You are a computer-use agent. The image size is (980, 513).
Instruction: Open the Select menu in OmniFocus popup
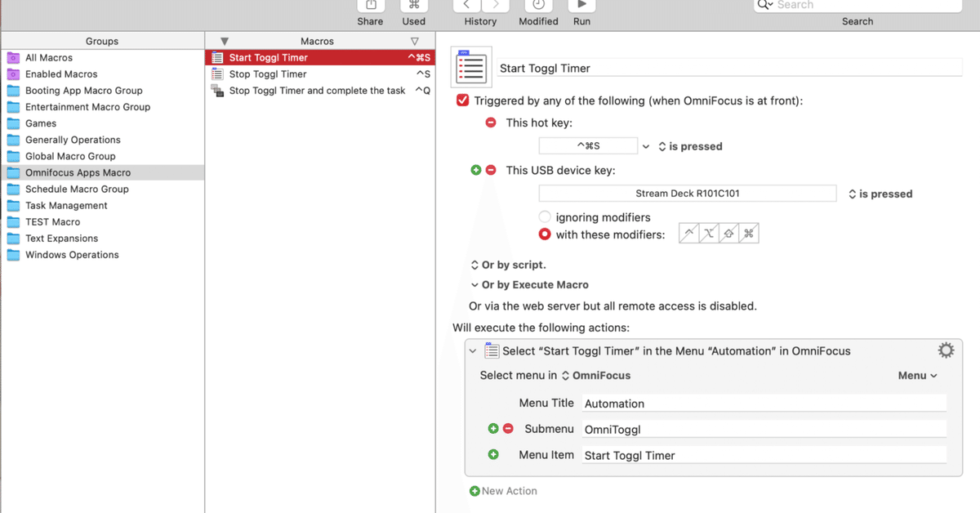(596, 376)
